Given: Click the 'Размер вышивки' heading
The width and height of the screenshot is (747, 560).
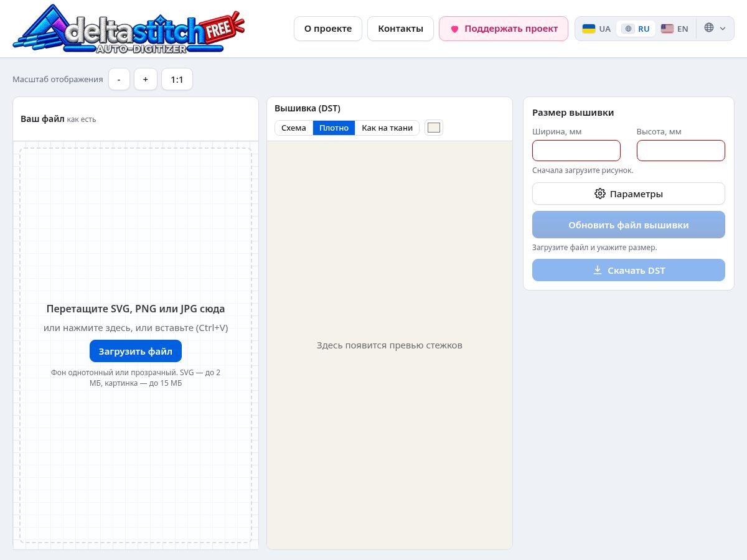Looking at the screenshot, I should [573, 113].
